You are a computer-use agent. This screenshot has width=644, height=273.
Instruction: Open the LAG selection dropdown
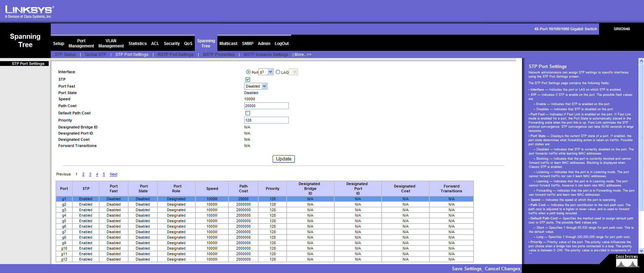pos(294,72)
